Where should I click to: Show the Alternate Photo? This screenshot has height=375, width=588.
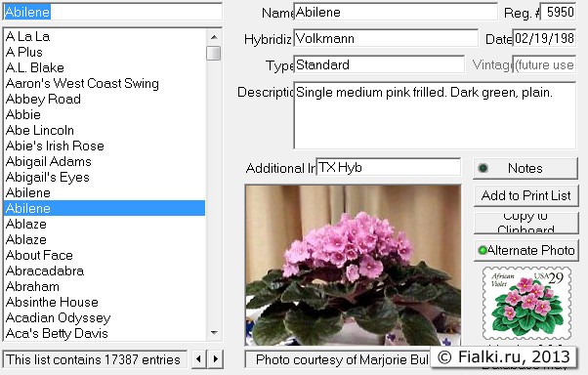coord(525,250)
